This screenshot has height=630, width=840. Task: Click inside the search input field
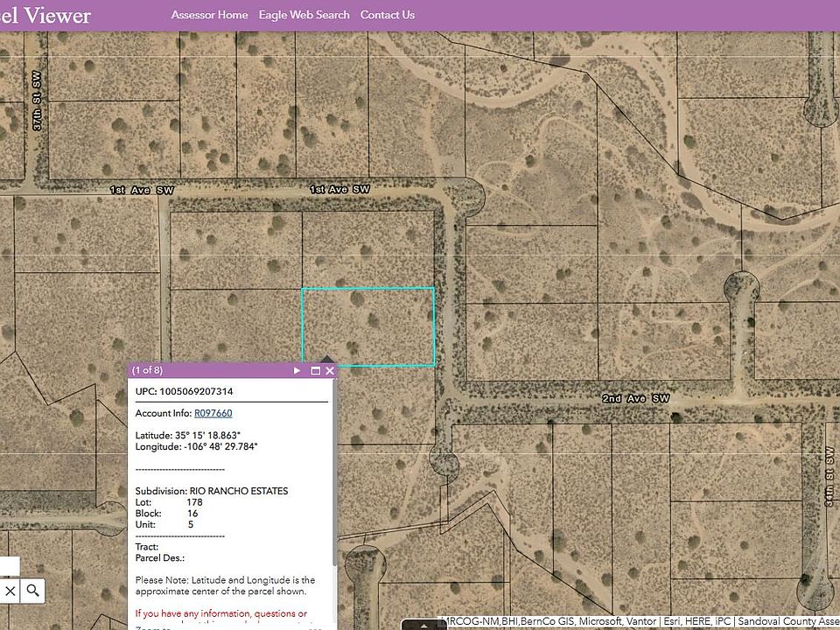click(x=9, y=566)
